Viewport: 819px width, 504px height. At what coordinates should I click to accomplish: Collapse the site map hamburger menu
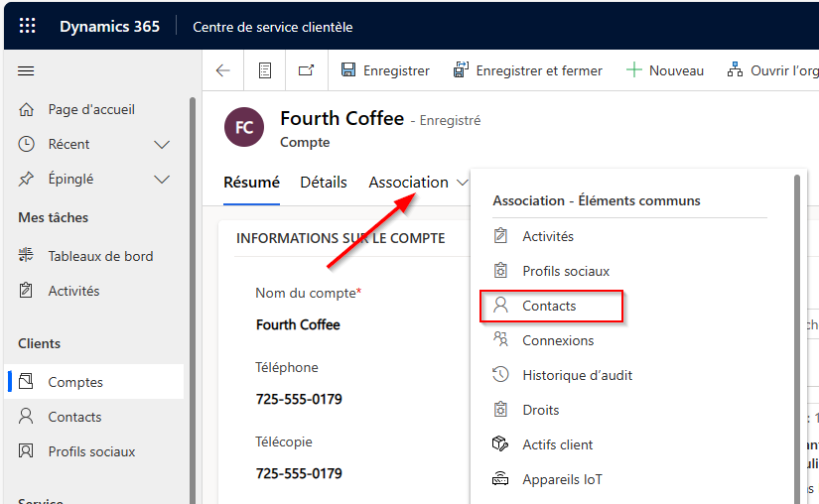click(26, 70)
